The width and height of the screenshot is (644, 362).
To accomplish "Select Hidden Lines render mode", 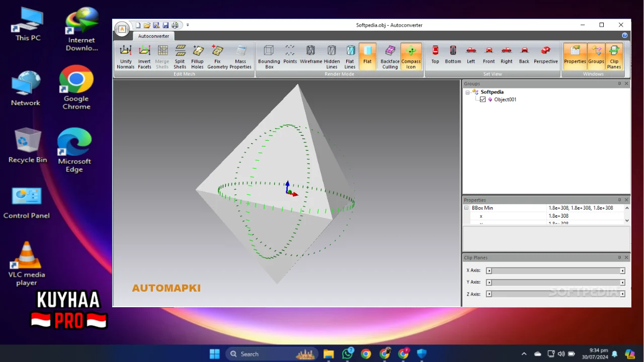I will click(332, 56).
